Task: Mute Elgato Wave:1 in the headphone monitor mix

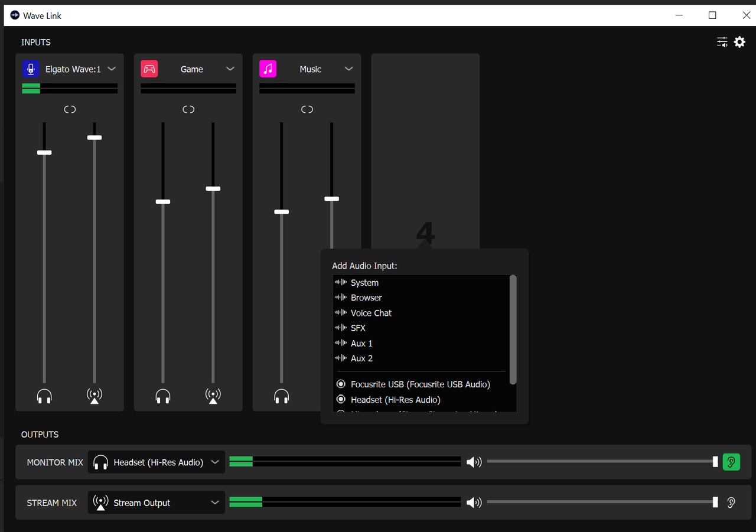Action: pos(44,396)
